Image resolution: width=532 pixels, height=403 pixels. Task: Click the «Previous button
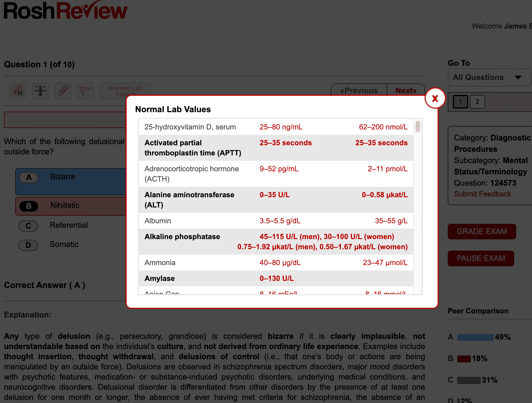point(359,90)
